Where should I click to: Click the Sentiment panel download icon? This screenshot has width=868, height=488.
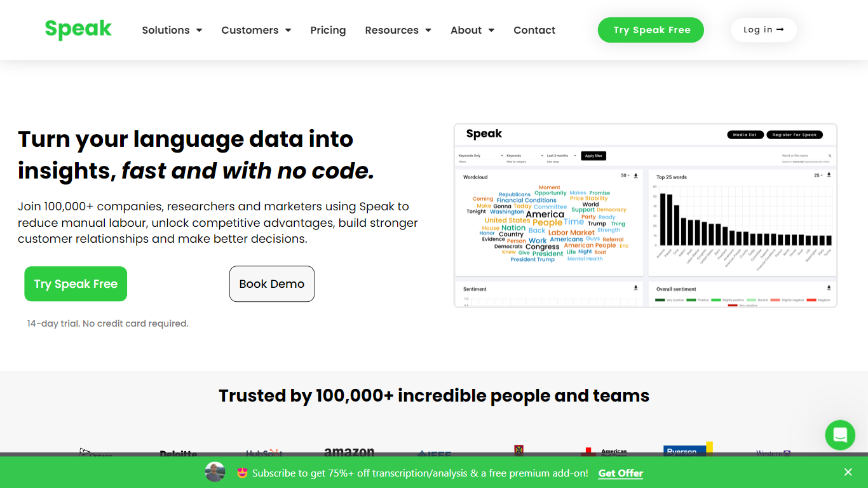[x=635, y=288]
